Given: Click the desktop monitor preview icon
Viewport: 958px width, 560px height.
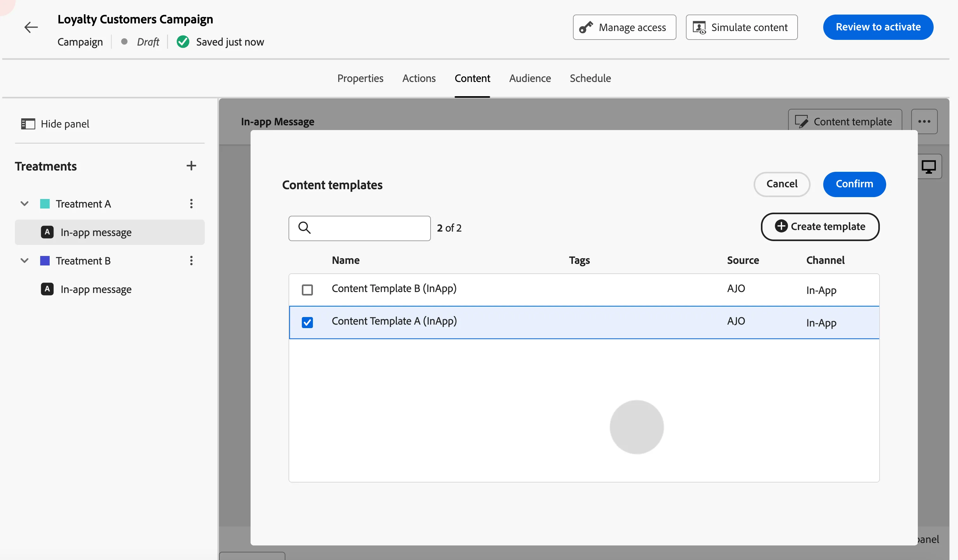Looking at the screenshot, I should 929,166.
